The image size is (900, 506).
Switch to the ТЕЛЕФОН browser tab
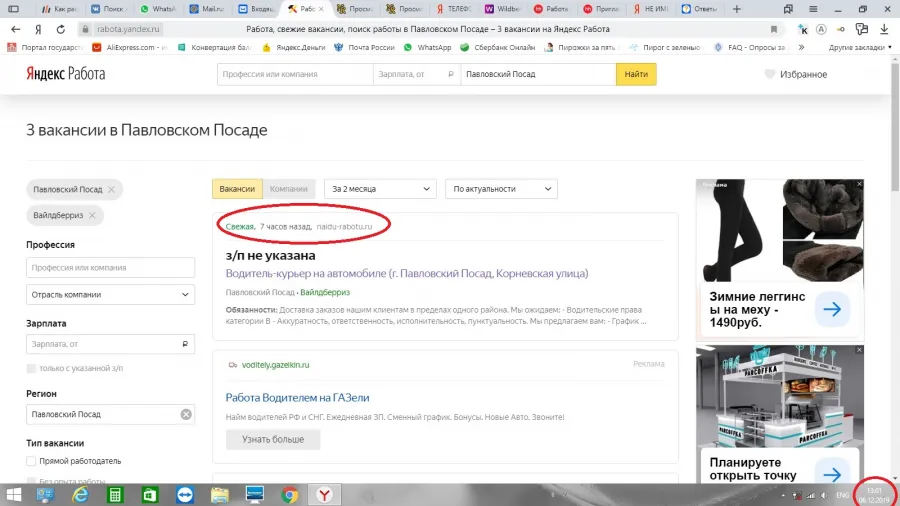point(453,9)
